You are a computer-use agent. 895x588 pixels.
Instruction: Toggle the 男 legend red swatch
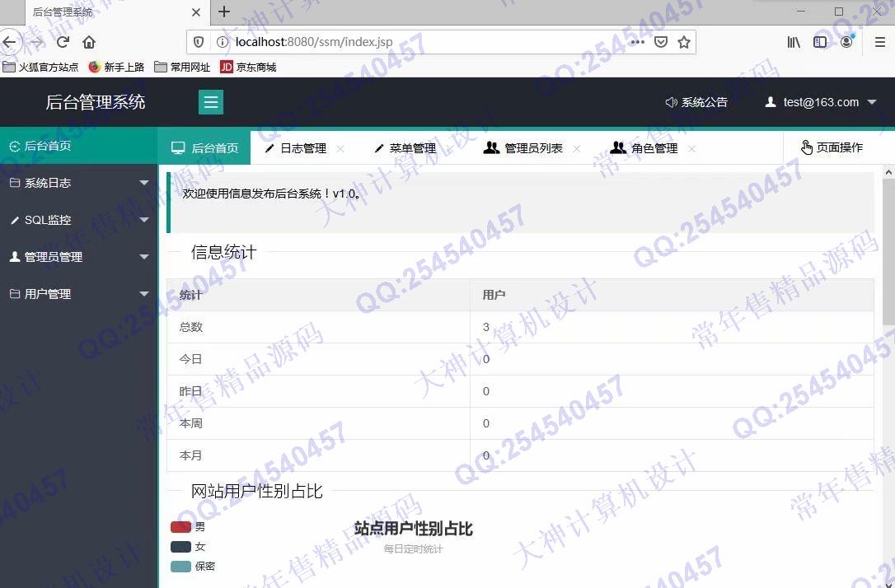click(180, 527)
